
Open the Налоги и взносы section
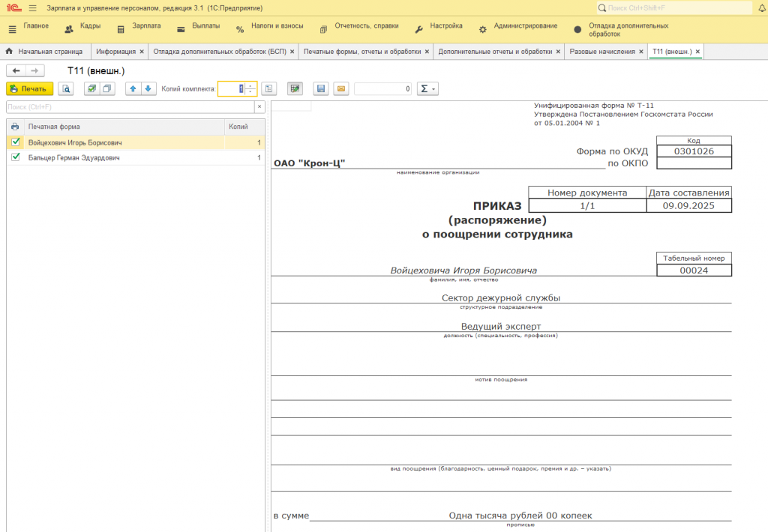[270, 26]
